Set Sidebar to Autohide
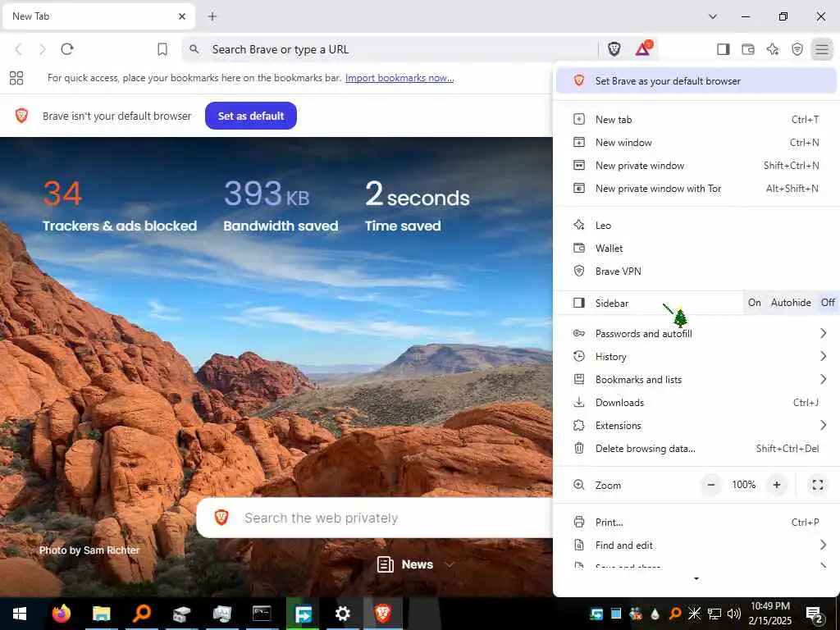The height and width of the screenshot is (630, 840). [x=791, y=303]
